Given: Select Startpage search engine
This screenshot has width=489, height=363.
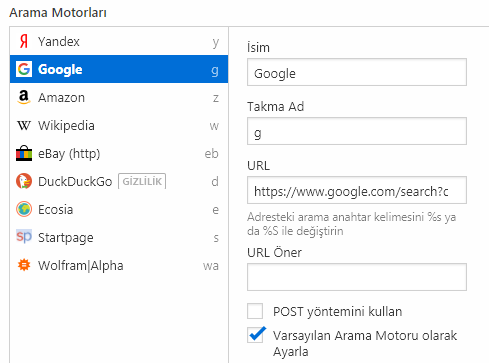Looking at the screenshot, I should click(119, 238).
